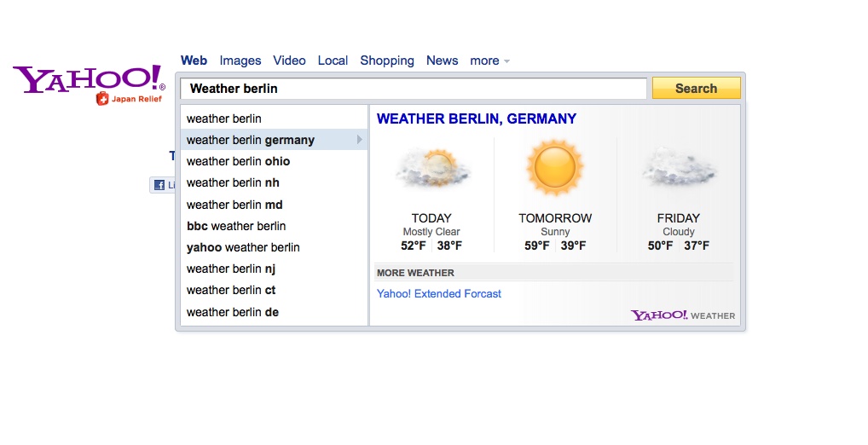
Task: Click today's 52°F high temperature
Action: tap(414, 246)
